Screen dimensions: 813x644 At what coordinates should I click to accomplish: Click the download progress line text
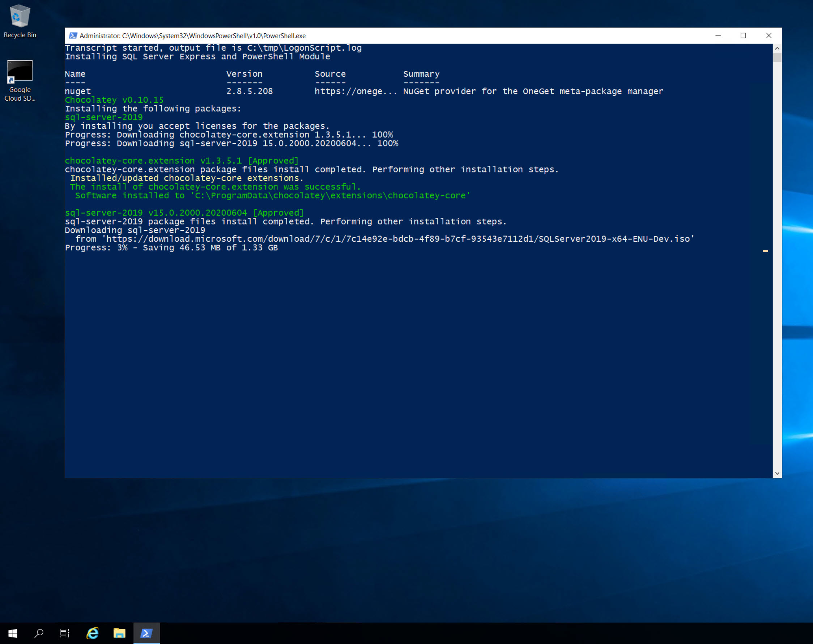(x=171, y=248)
